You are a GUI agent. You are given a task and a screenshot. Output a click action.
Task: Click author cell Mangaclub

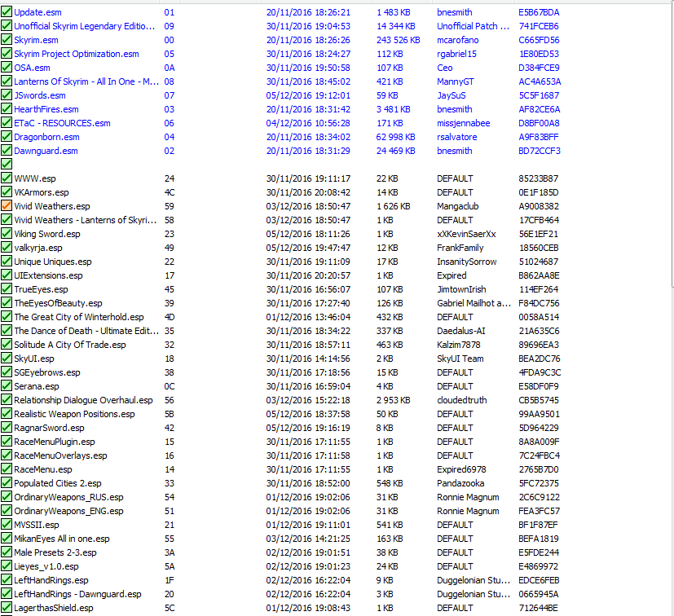point(458,206)
